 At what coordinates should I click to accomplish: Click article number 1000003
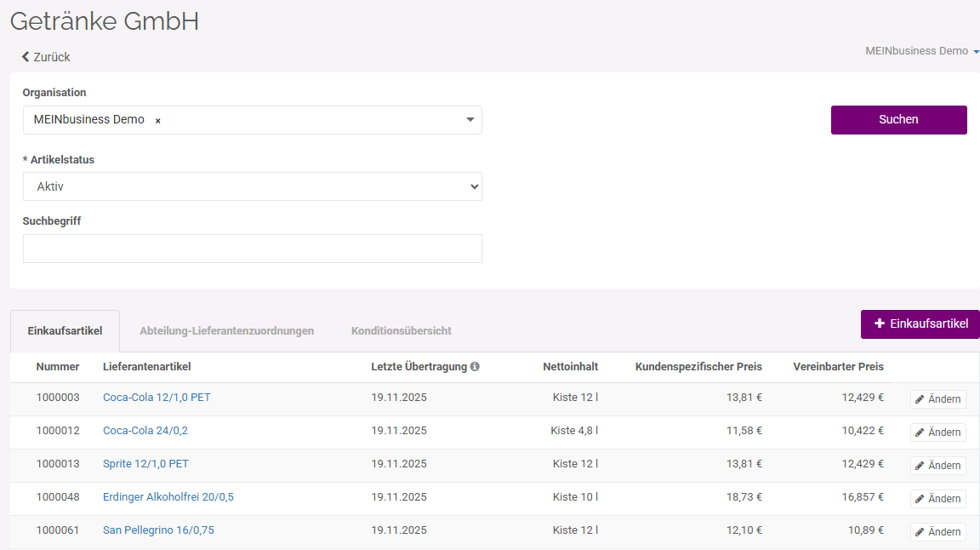(58, 398)
